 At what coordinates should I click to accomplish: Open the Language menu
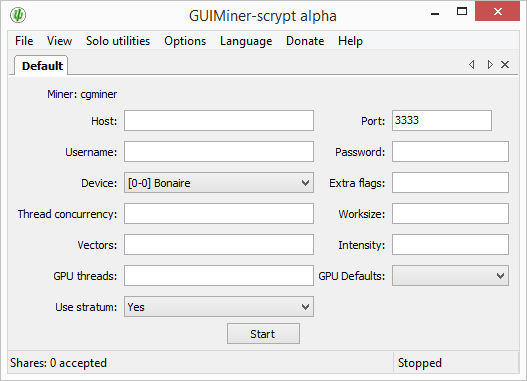(246, 41)
